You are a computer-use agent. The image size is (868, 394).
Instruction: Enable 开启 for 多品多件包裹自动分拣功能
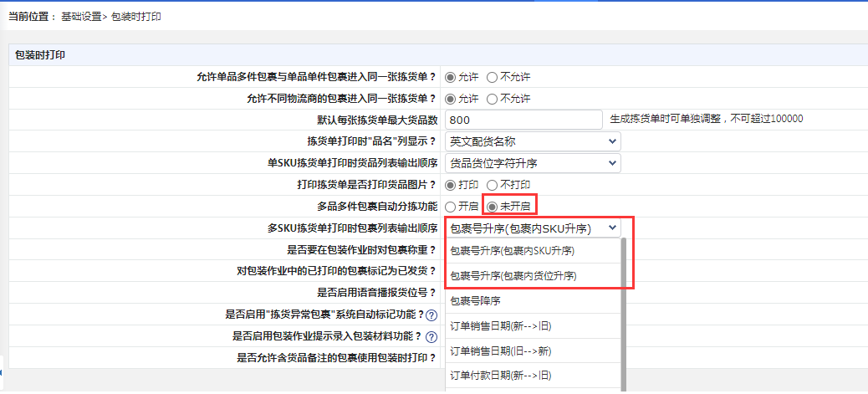pos(451,207)
